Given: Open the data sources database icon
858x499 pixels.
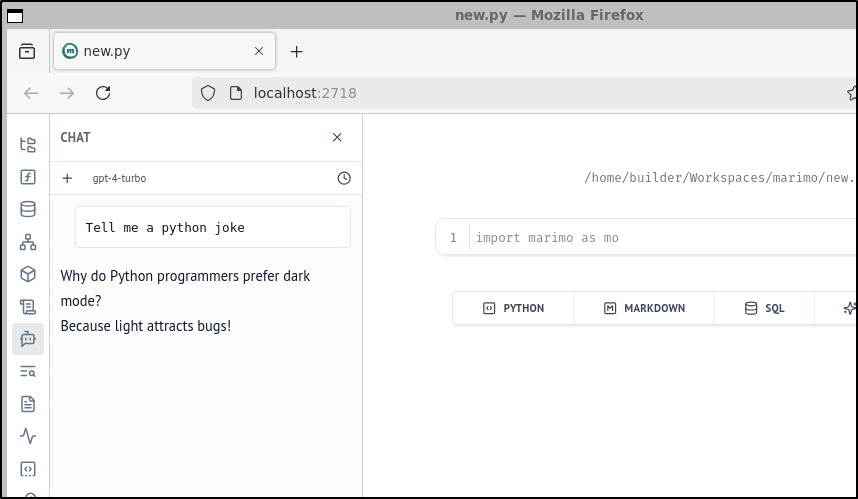Looking at the screenshot, I should coord(28,209).
